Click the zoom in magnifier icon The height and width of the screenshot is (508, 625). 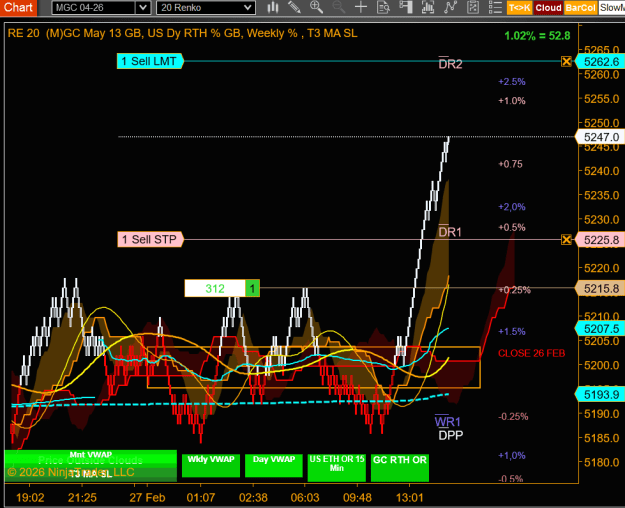(x=316, y=7)
